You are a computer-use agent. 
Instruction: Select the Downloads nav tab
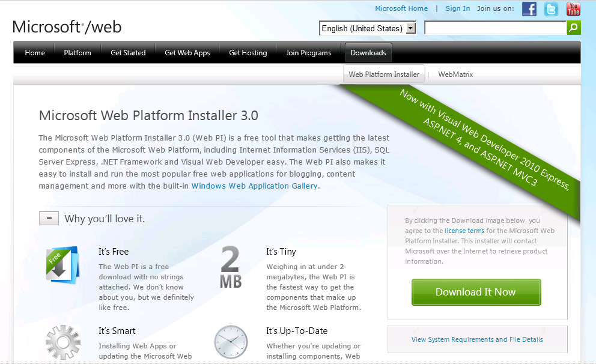368,53
